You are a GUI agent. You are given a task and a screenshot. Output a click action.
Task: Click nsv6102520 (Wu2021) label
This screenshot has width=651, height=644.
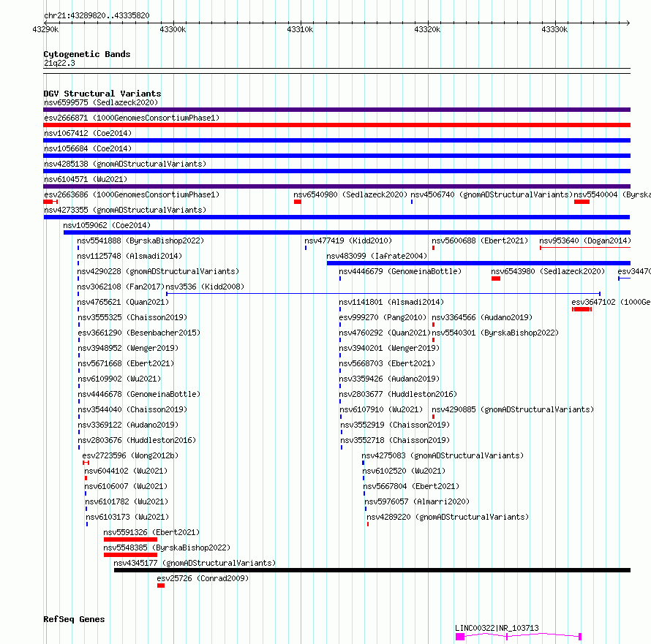[x=404, y=471]
